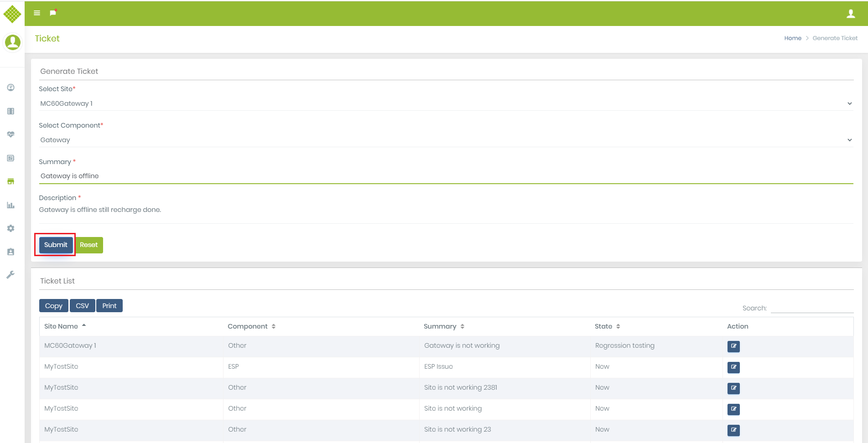The image size is (868, 443).
Task: Open the hamburger menu in top bar
Action: 37,13
